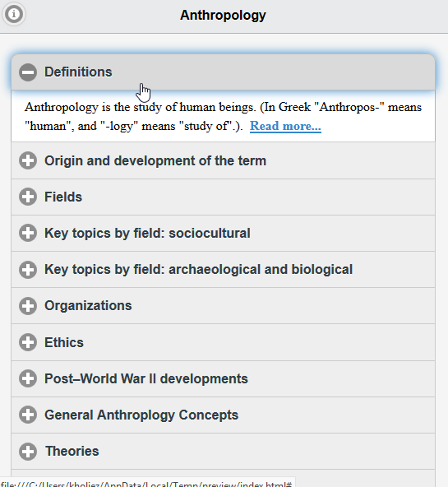Expand Post–World War II developments
The height and width of the screenshot is (487, 448).
(x=223, y=378)
